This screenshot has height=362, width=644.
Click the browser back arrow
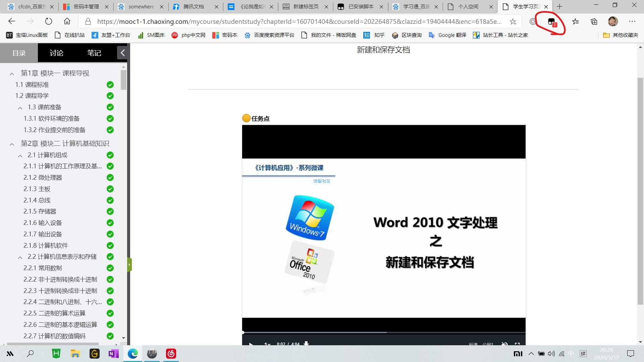(12, 21)
